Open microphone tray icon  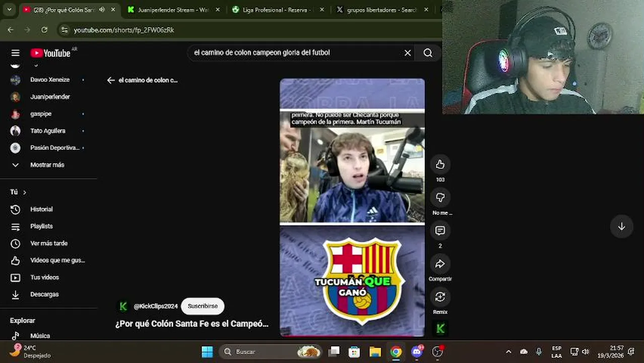click(539, 351)
